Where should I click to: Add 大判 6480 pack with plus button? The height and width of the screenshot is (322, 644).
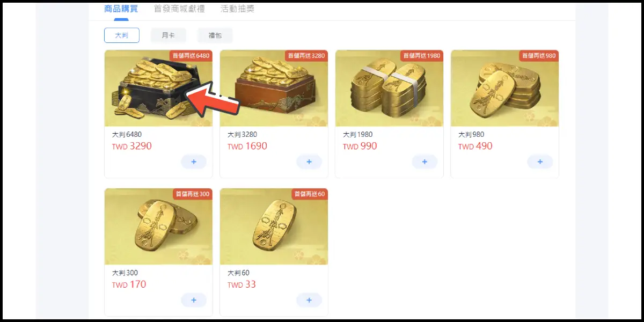(x=194, y=162)
